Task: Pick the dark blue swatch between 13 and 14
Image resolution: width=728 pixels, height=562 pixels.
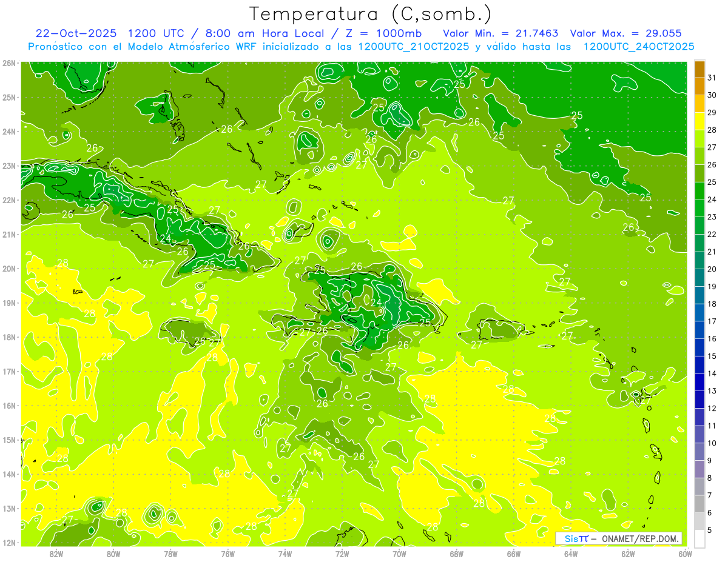Action: 699,382
